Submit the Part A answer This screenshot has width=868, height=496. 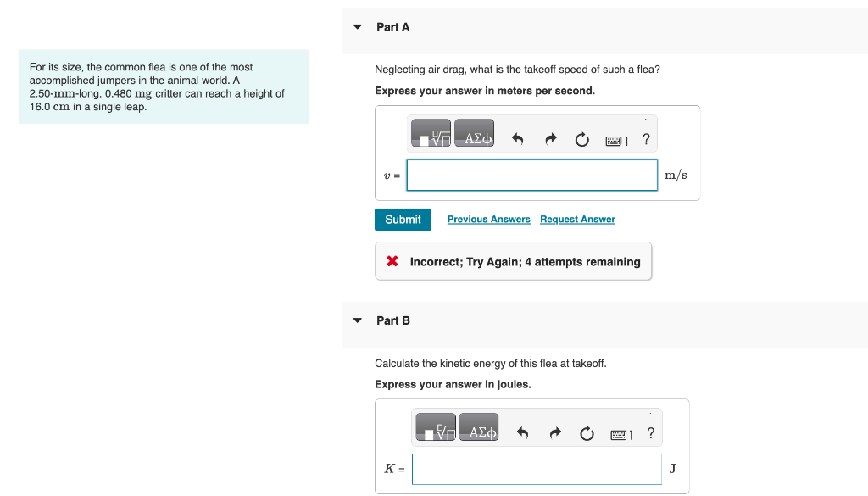(403, 220)
